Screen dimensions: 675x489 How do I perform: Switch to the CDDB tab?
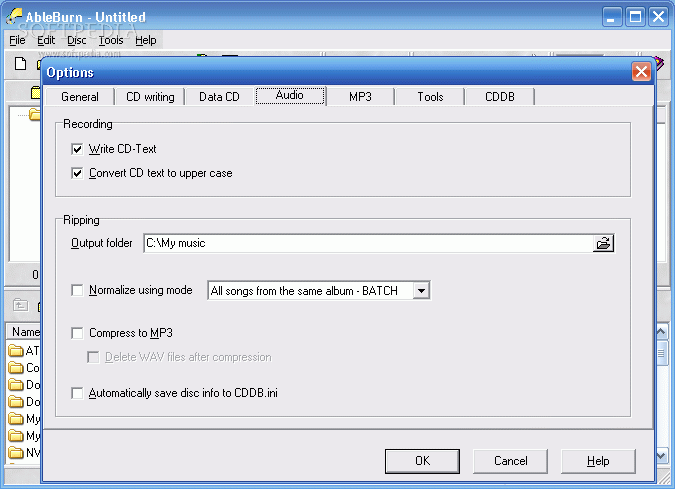click(500, 97)
